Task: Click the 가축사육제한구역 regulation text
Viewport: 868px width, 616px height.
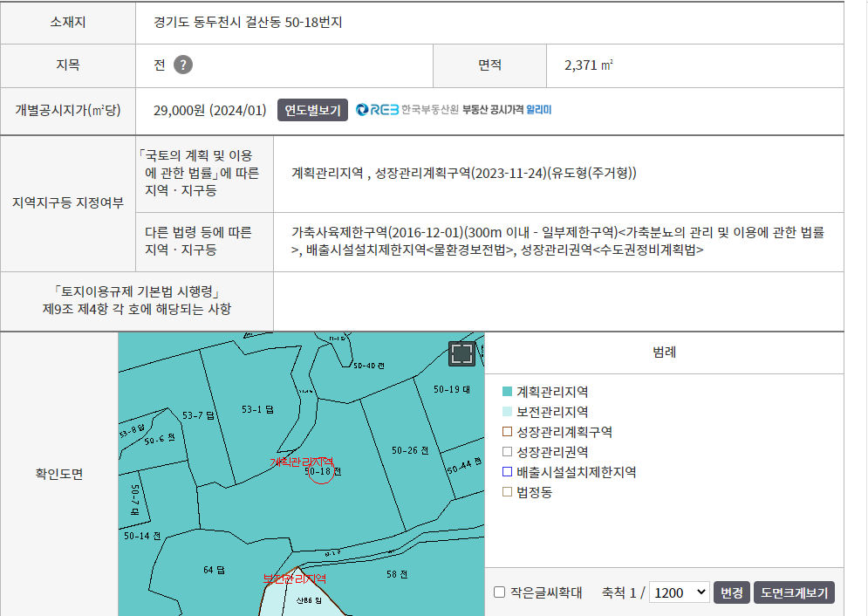Action: tap(558, 241)
